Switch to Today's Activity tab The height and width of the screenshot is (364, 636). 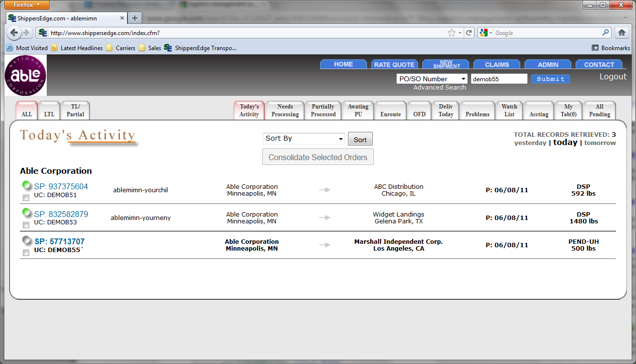249,110
